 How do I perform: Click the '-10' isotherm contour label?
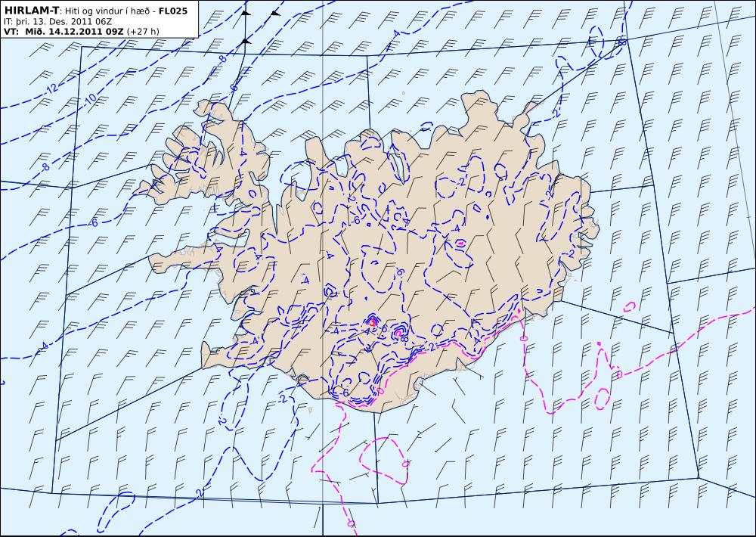90,99
